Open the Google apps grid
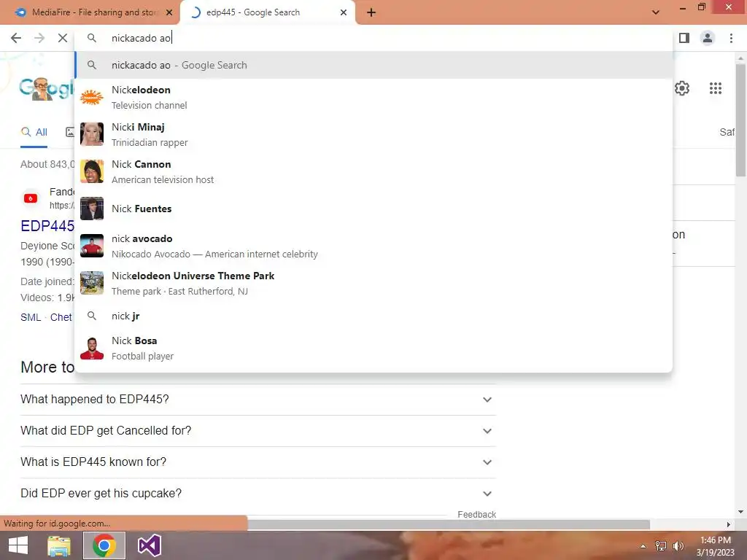 point(715,88)
